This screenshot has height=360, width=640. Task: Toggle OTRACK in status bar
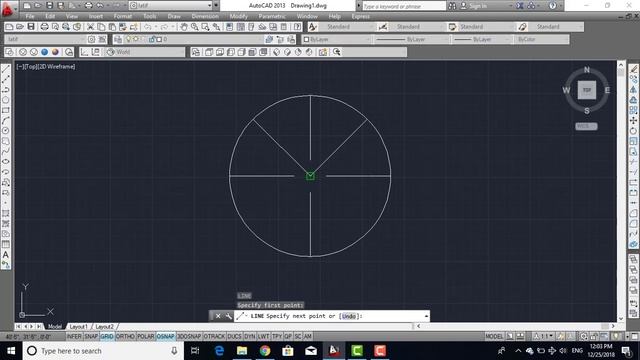[x=214, y=336]
